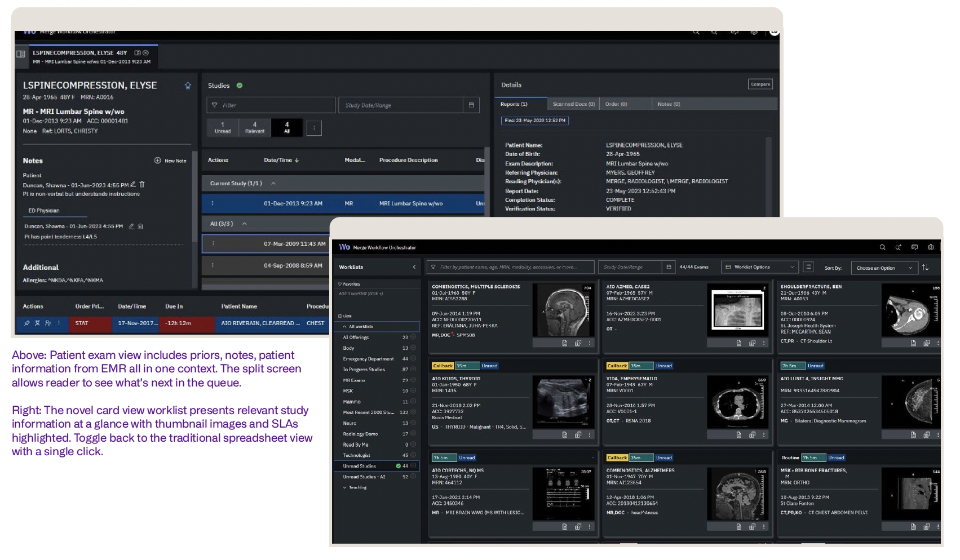
Task: Open the Worklist Options dropdown
Action: [759, 268]
